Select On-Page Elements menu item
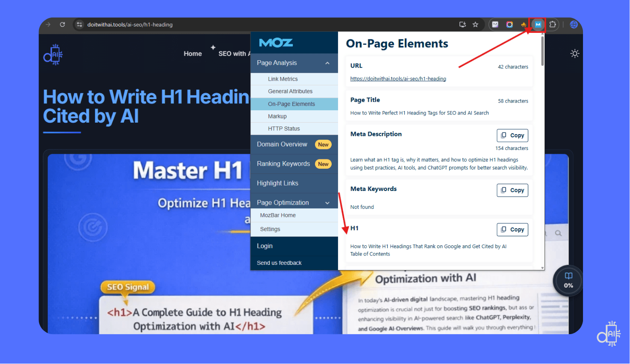This screenshot has width=630, height=364. coord(291,104)
